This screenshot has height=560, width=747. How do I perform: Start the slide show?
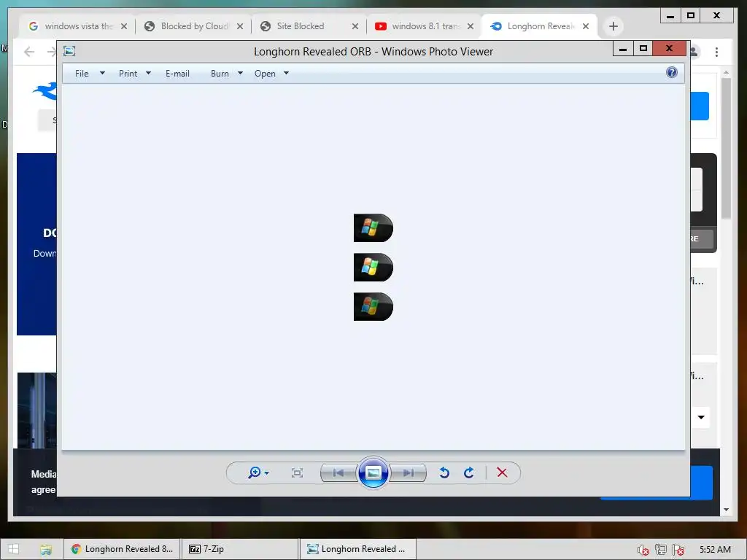click(x=373, y=472)
